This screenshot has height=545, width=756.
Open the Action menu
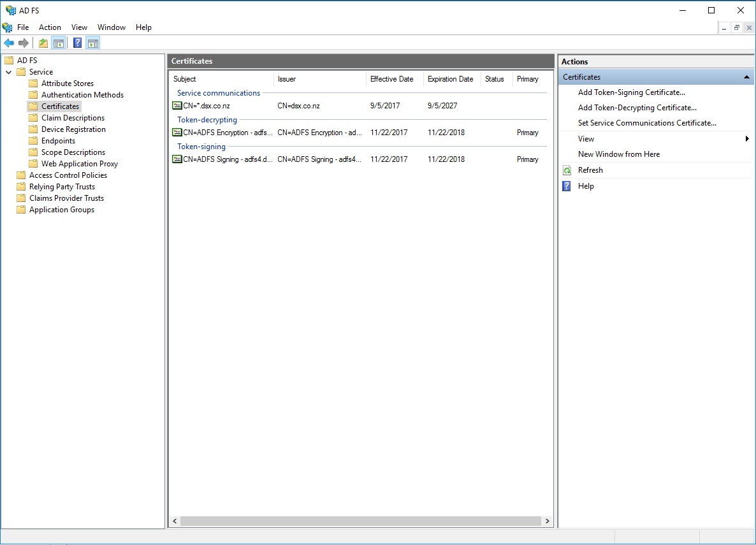[50, 27]
